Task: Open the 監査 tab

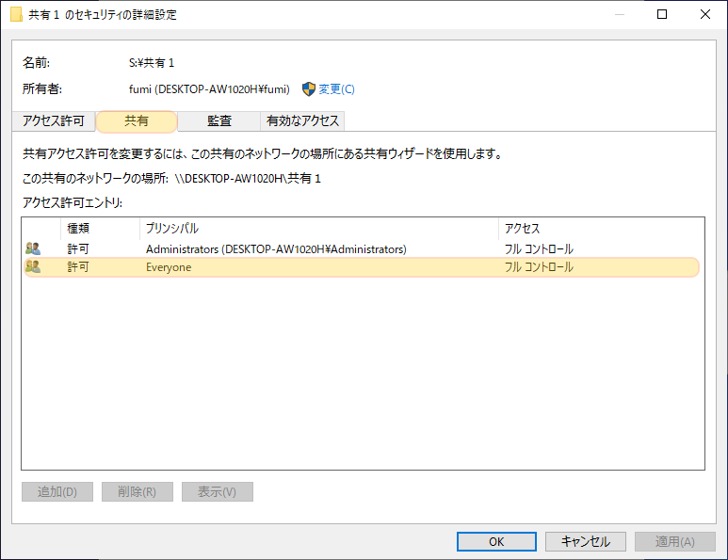Action: coord(219,121)
